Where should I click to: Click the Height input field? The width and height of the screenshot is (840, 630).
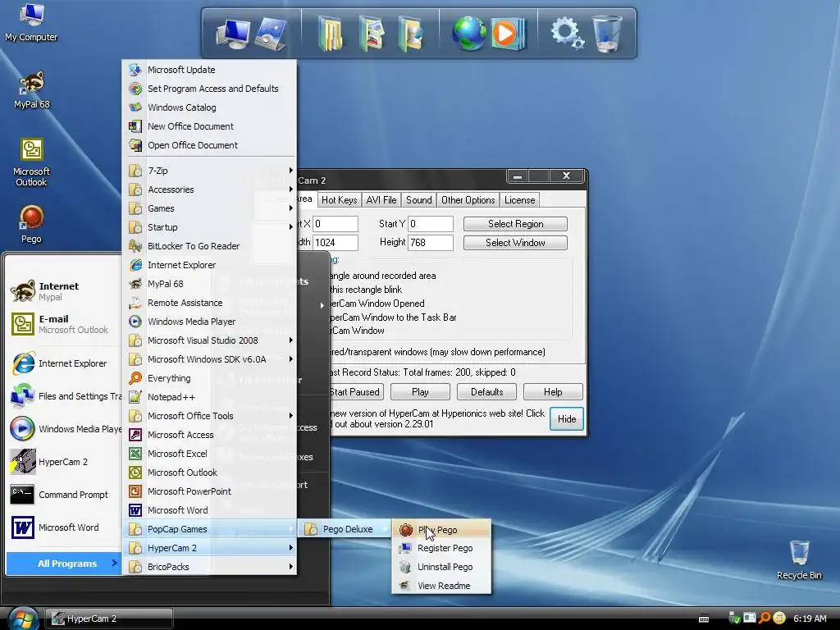(431, 243)
